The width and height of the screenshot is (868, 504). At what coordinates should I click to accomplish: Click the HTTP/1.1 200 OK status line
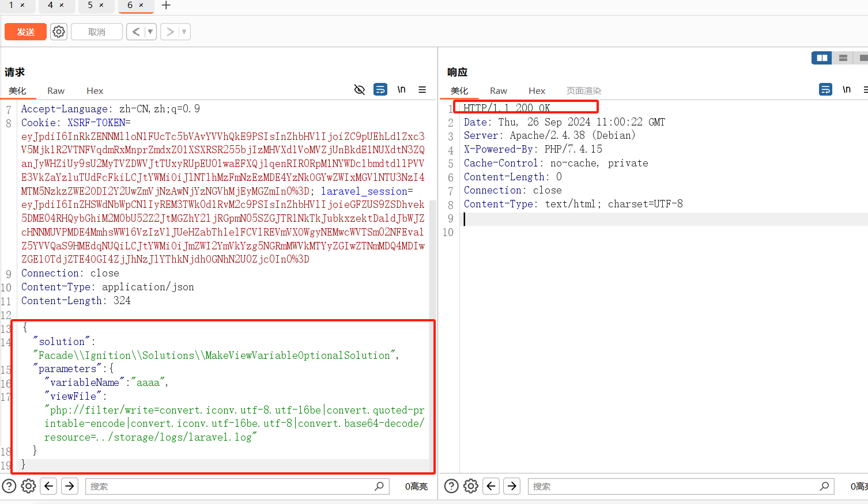pyautogui.click(x=507, y=108)
